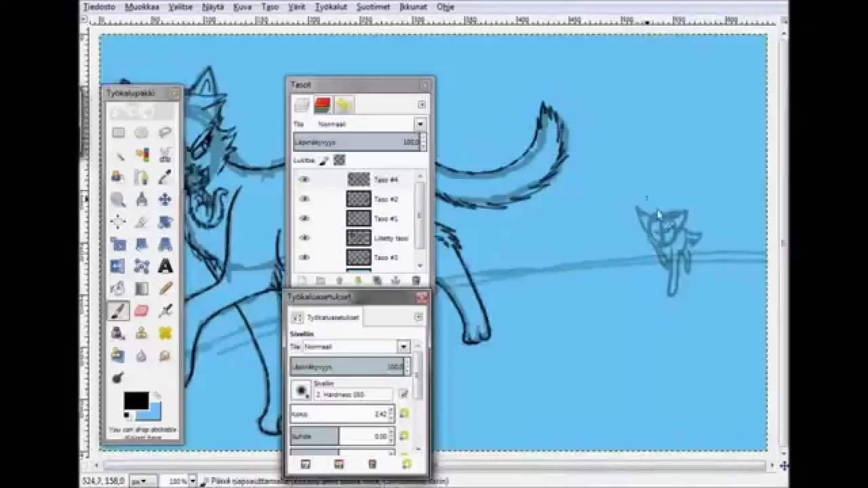Duplicate the layer in Tasot panel

tap(377, 281)
